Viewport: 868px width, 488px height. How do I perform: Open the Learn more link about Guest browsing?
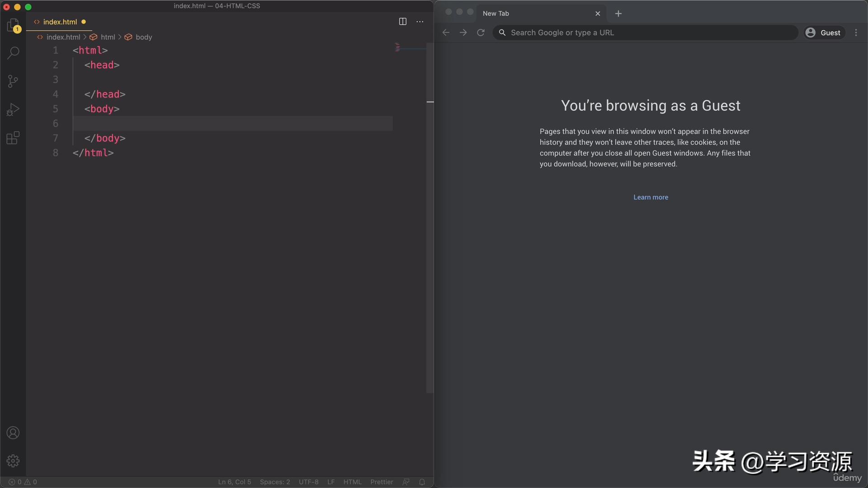(651, 197)
